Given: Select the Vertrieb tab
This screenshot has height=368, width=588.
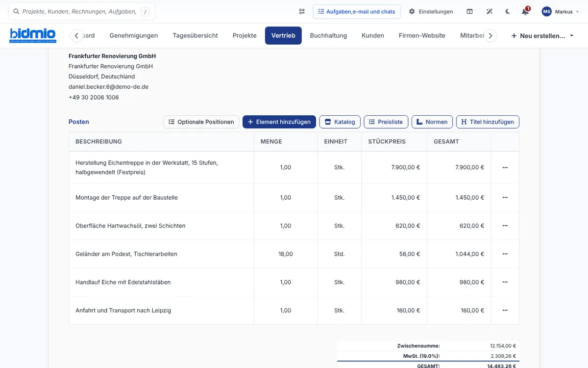Looking at the screenshot, I should (x=283, y=35).
